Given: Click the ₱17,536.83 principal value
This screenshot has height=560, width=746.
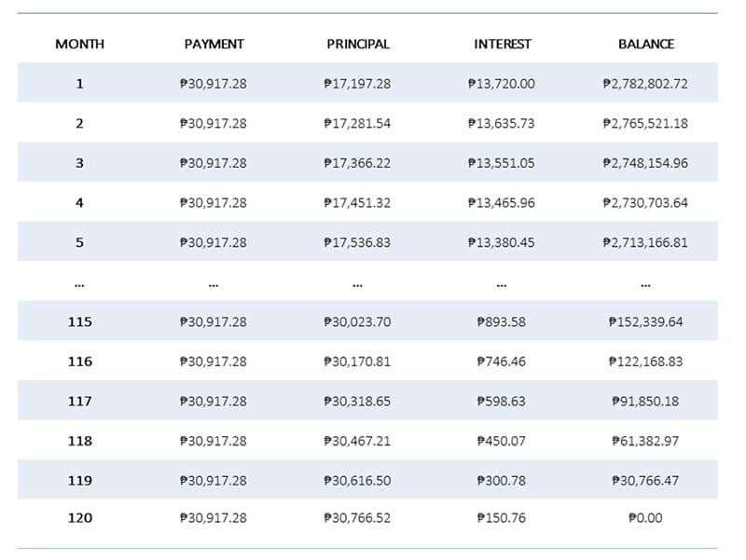Looking at the screenshot, I should point(358,242).
